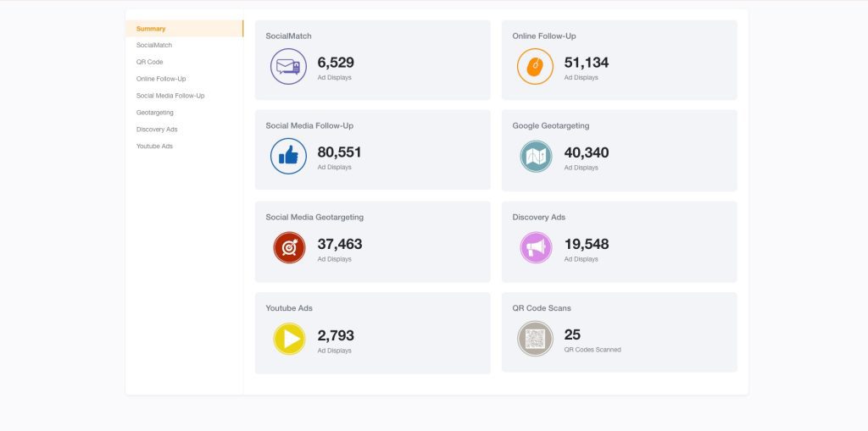Click the teal map Google Geotargeting icon
Image resolution: width=868 pixels, height=431 pixels.
click(x=535, y=157)
